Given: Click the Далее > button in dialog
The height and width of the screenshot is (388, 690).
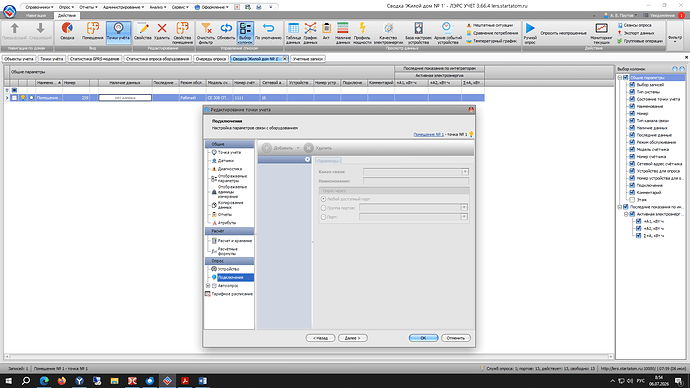Looking at the screenshot, I should pos(352,338).
